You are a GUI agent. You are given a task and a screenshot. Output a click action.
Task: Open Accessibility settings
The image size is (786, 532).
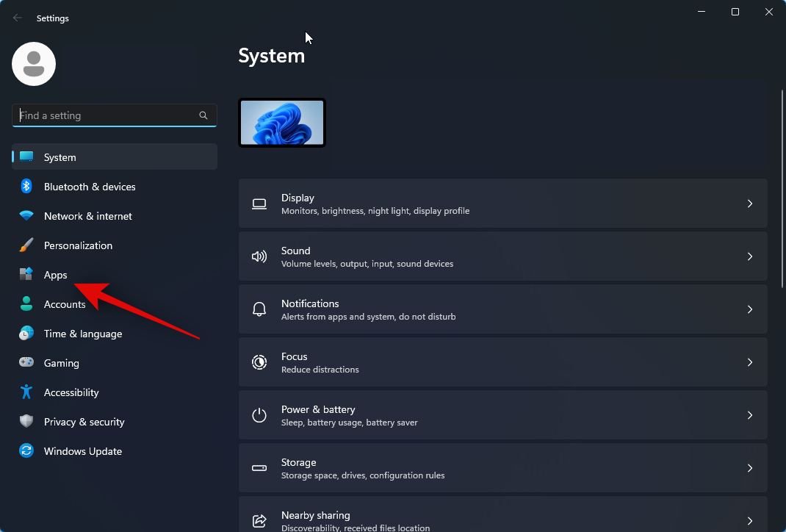(x=115, y=392)
